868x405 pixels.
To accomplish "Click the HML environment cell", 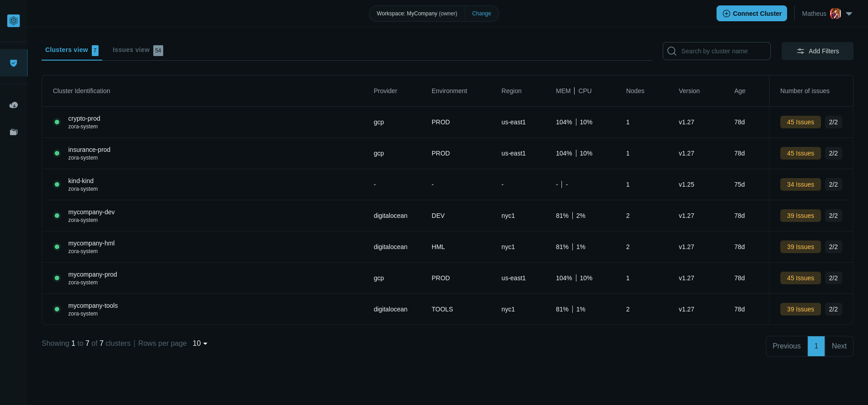I will click(438, 247).
